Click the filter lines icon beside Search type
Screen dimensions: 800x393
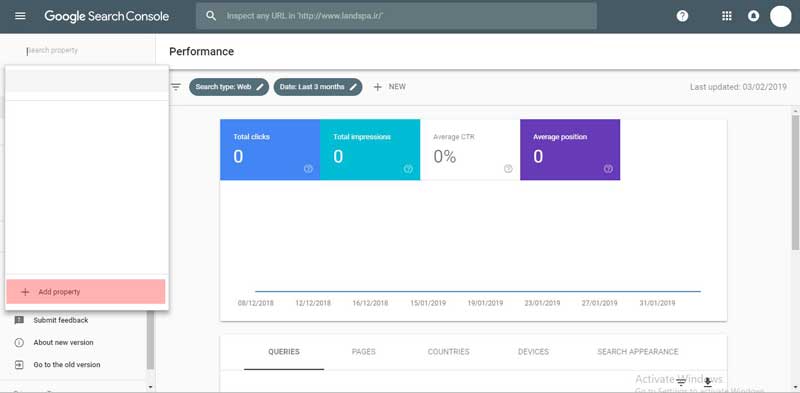pyautogui.click(x=176, y=87)
